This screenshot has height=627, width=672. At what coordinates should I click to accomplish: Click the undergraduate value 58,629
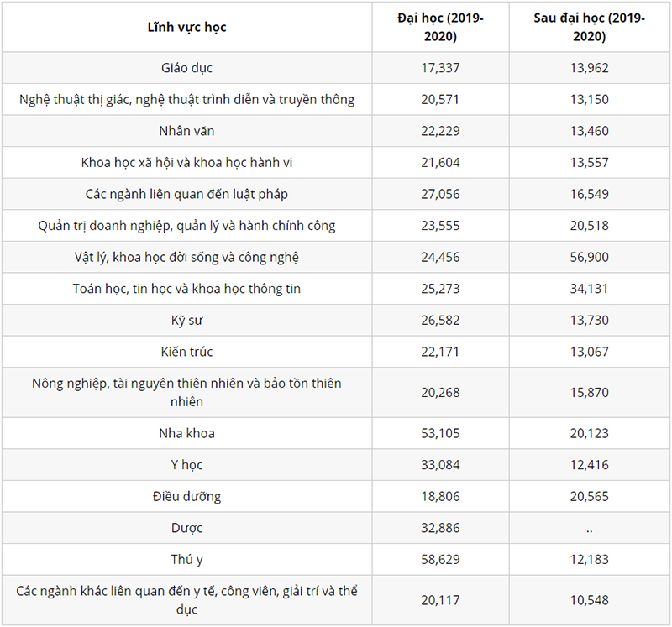440,559
